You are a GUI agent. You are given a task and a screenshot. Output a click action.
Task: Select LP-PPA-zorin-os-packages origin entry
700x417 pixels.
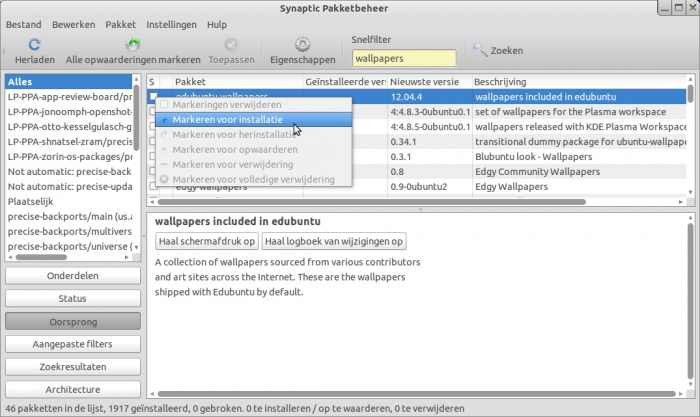[69, 157]
